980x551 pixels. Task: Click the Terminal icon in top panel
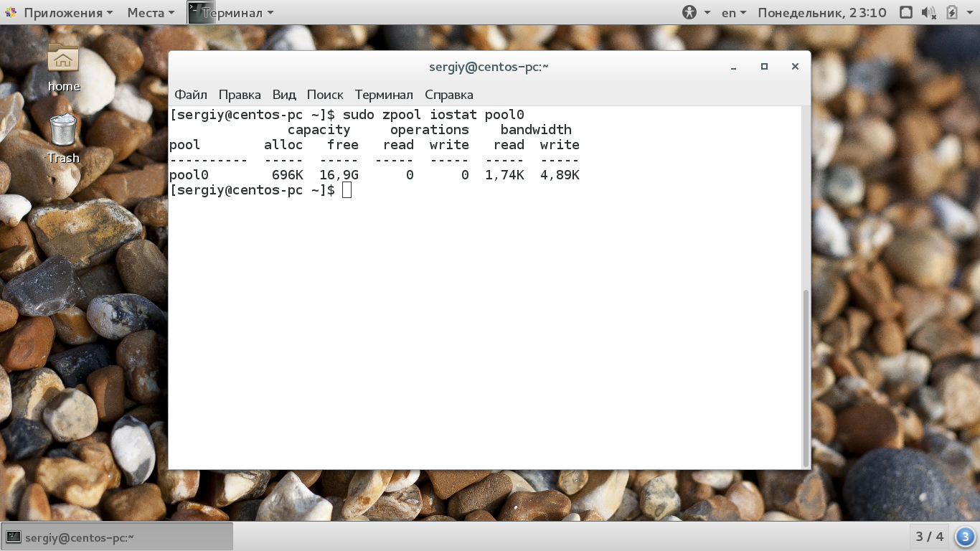click(x=201, y=12)
